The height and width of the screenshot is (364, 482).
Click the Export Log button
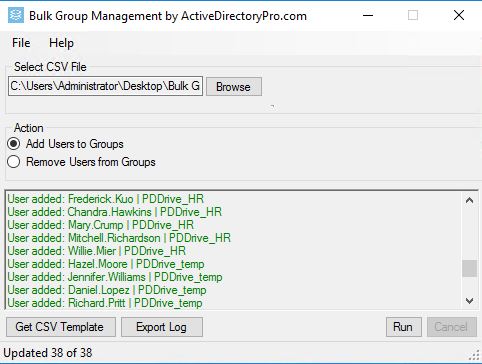162,327
